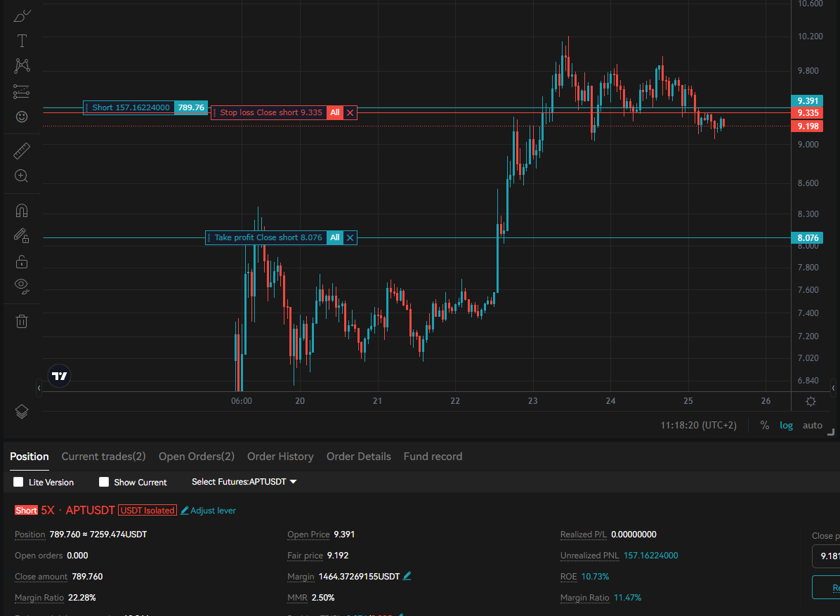The width and height of the screenshot is (840, 616).
Task: Click the close price input field
Action: 825,556
